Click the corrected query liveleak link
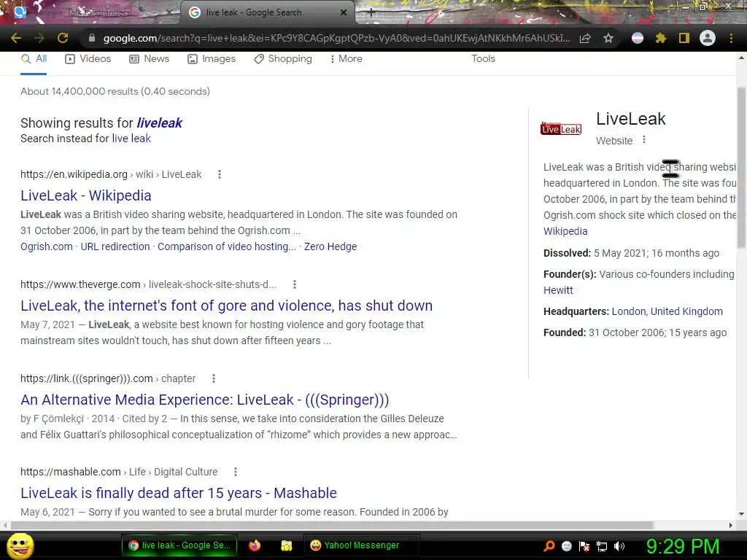 tap(159, 122)
